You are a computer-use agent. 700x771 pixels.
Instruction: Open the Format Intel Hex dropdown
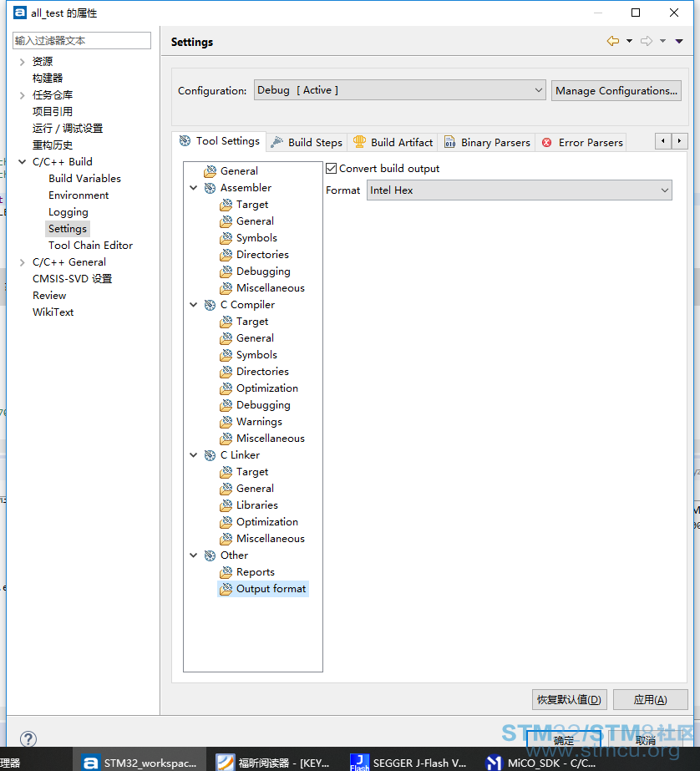click(x=519, y=190)
